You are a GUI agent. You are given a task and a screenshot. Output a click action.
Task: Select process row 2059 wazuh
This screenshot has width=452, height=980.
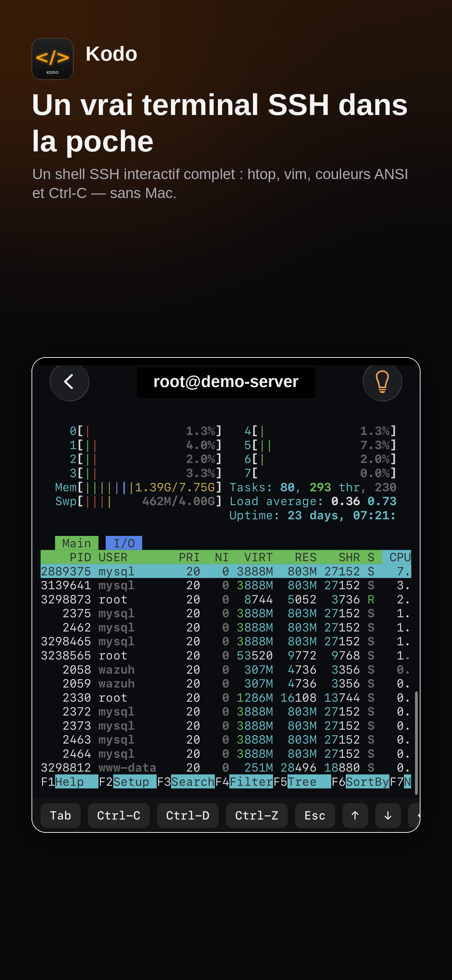[226, 683]
